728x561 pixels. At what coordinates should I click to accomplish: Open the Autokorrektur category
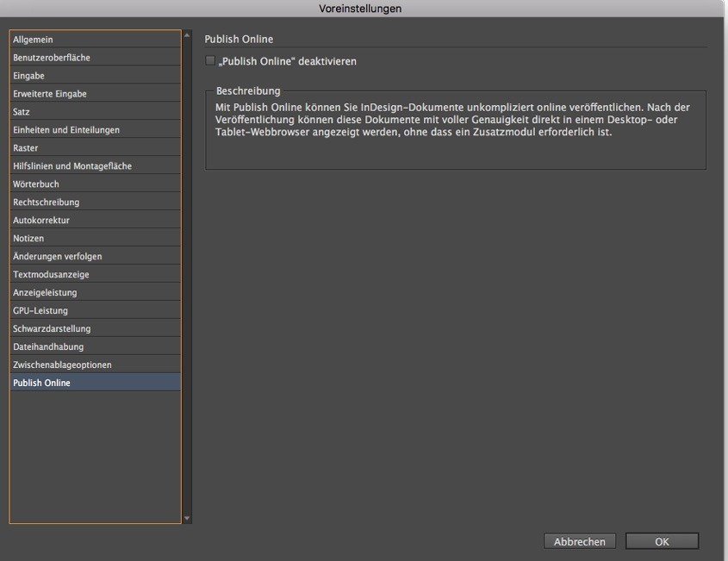95,220
